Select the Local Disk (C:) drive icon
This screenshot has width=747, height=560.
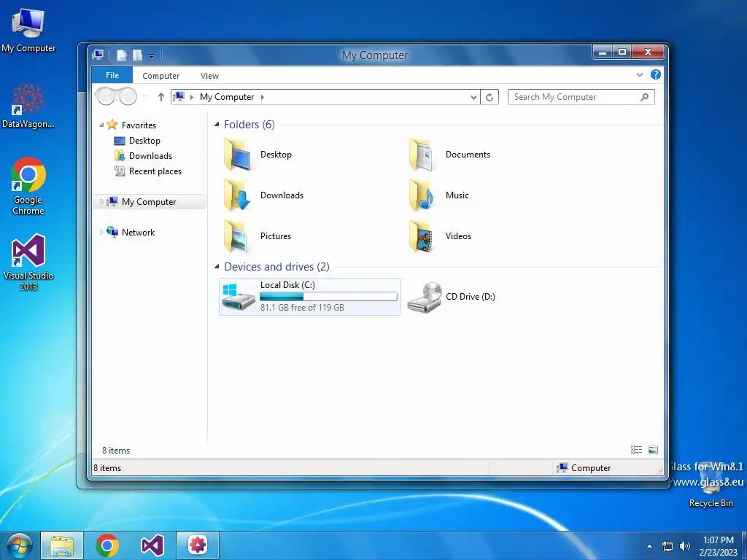[x=239, y=297]
